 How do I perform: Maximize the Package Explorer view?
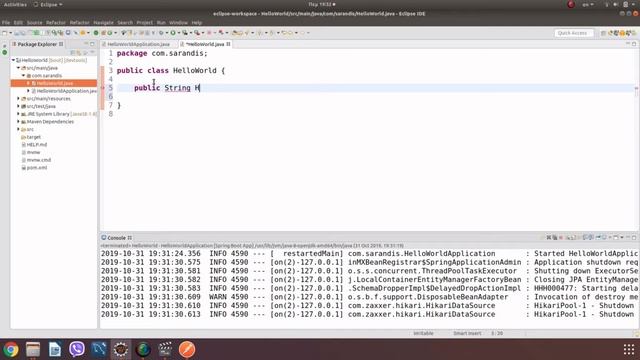click(x=92, y=44)
